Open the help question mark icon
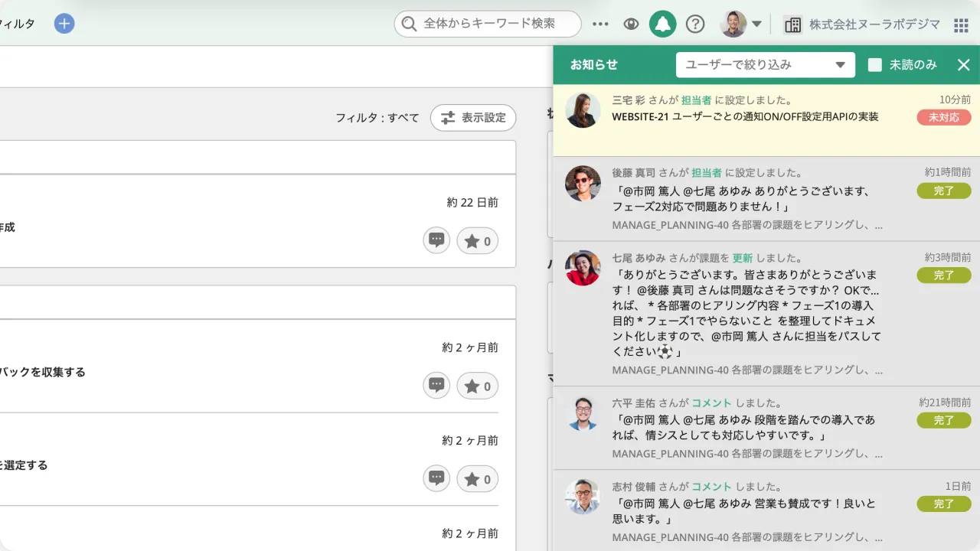 (x=695, y=24)
